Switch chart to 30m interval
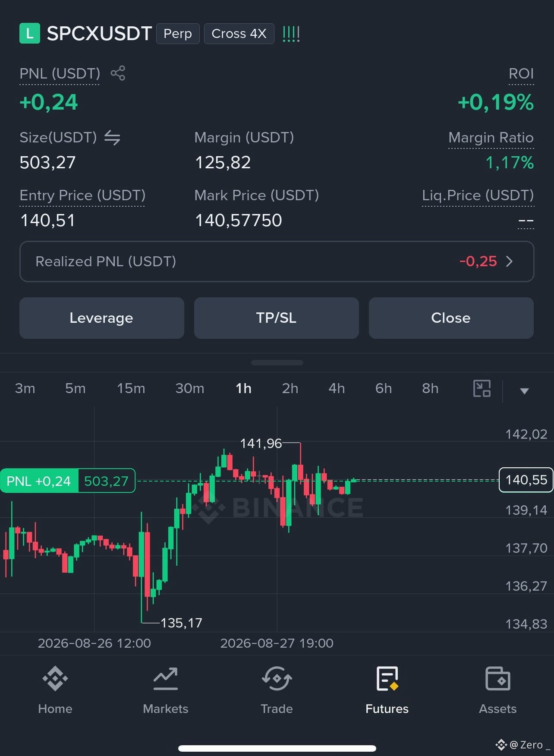The height and width of the screenshot is (756, 554). pos(190,388)
